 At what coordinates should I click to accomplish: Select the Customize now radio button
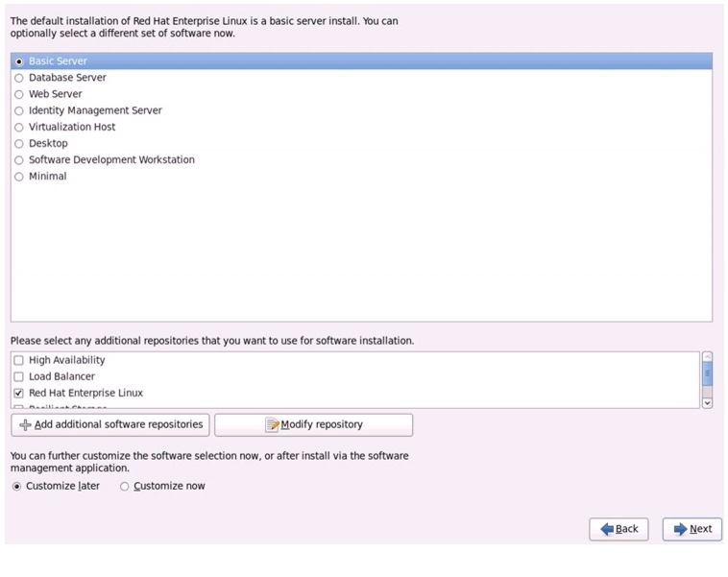pos(124,487)
